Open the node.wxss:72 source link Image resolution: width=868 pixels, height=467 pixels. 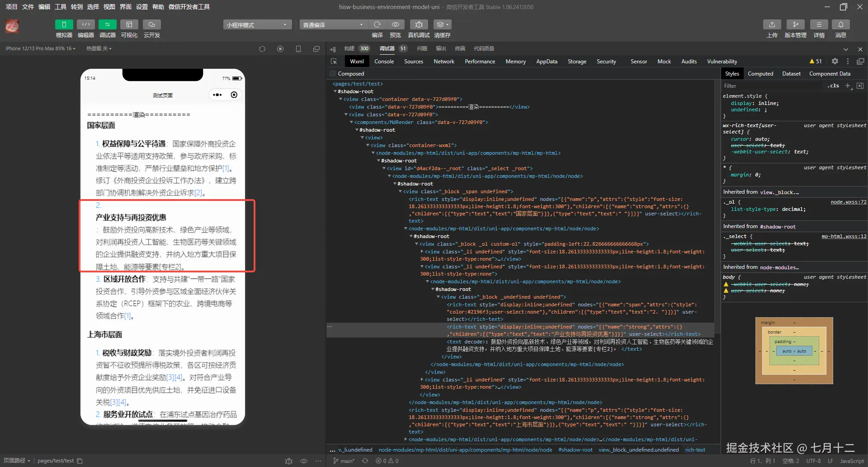click(x=849, y=202)
